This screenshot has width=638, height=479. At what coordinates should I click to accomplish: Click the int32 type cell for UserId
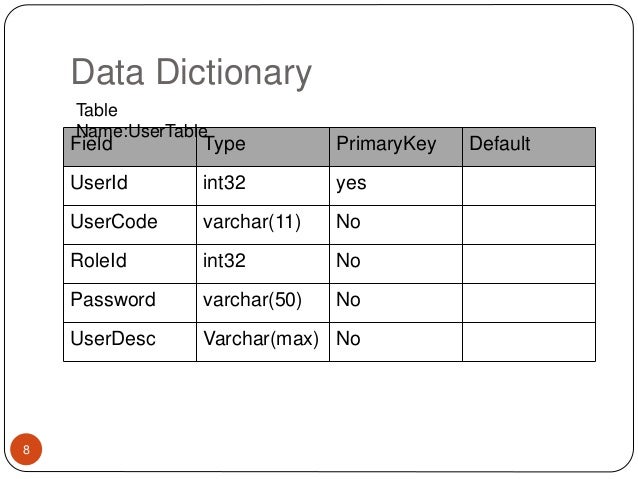click(263, 186)
